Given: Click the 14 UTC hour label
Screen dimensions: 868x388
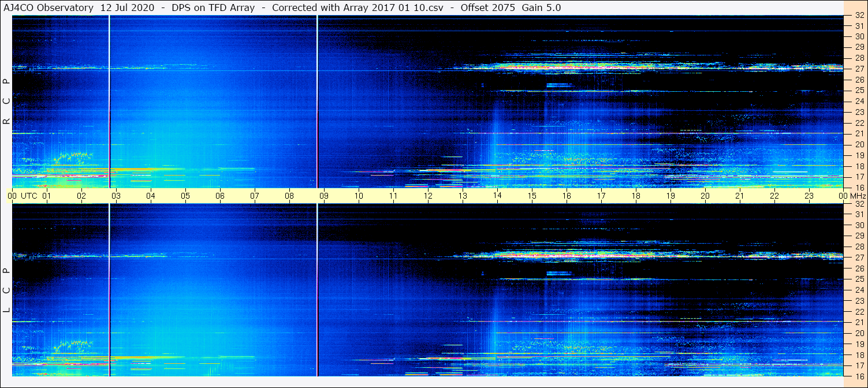Looking at the screenshot, I should tap(497, 196).
